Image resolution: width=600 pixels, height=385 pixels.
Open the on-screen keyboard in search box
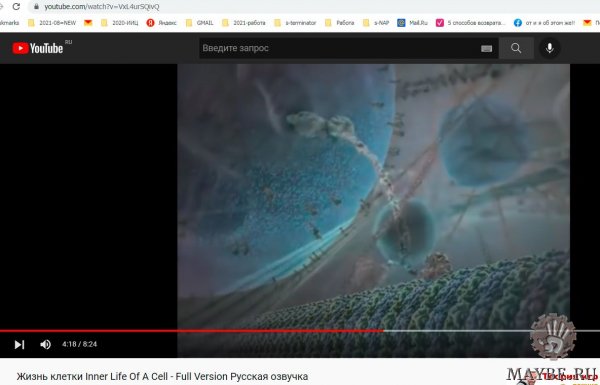tap(486, 49)
